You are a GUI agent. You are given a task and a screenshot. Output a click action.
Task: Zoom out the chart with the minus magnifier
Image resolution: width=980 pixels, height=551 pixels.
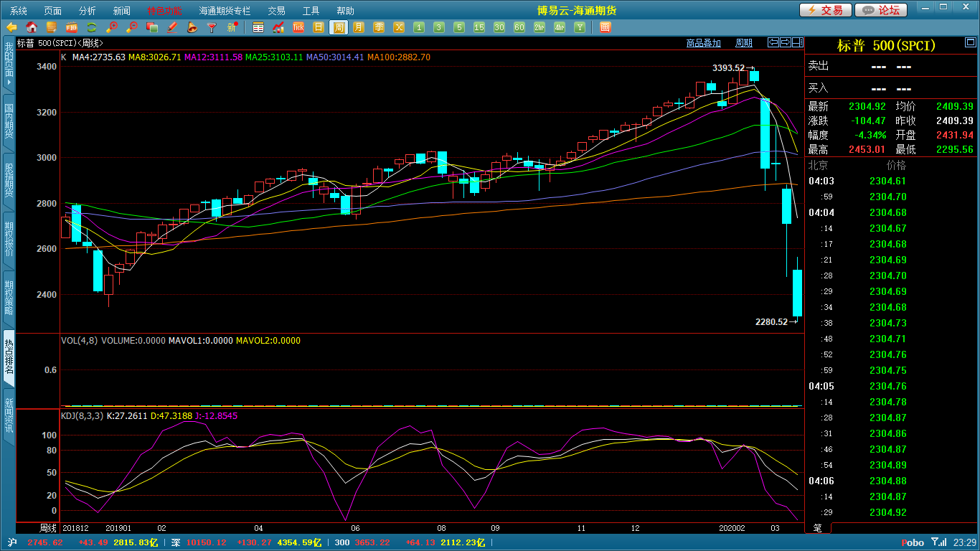(x=132, y=27)
